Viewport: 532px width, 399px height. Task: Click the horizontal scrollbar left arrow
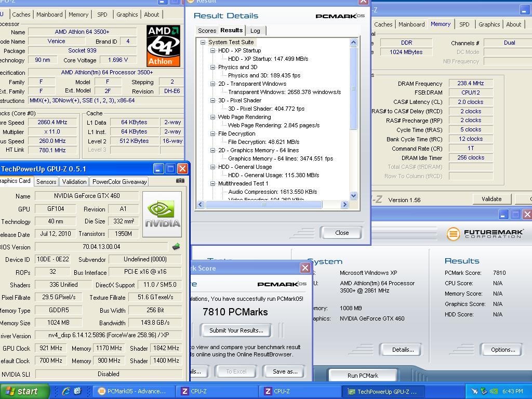tap(201, 204)
